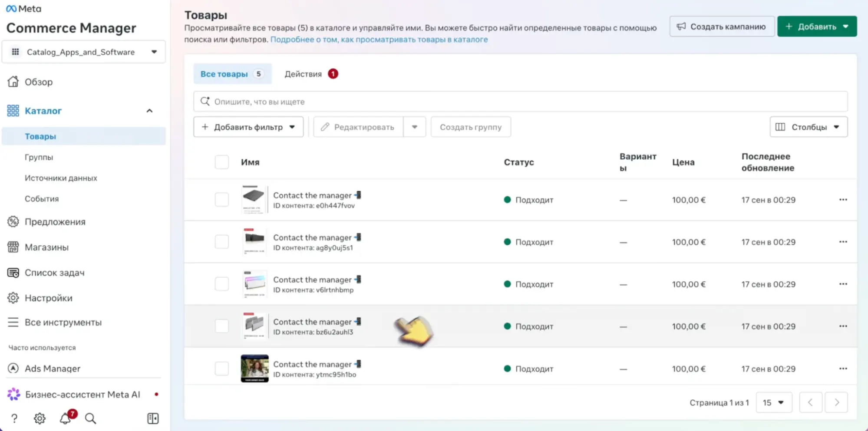Switch to the Все товары tab
This screenshot has height=431, width=868.
point(232,74)
